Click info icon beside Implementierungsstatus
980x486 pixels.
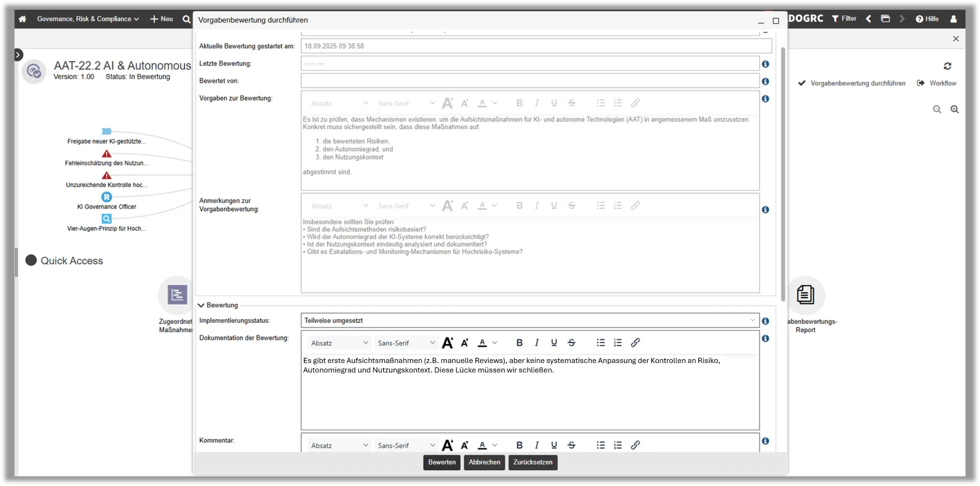point(765,321)
